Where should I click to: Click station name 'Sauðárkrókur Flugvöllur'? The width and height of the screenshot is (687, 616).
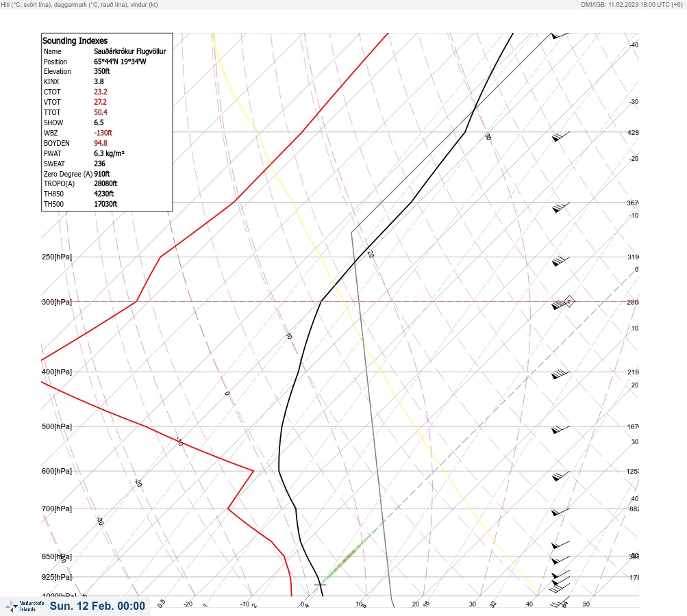(129, 51)
